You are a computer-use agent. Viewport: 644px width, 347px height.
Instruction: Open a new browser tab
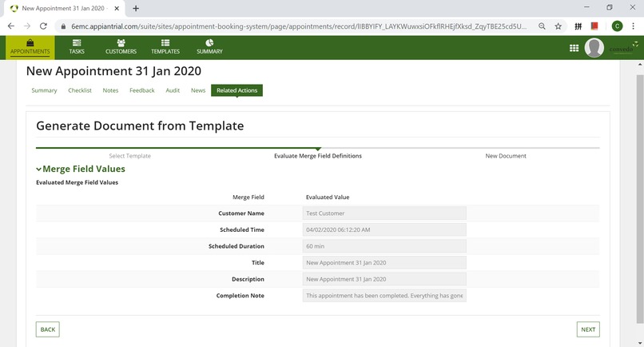[136, 8]
